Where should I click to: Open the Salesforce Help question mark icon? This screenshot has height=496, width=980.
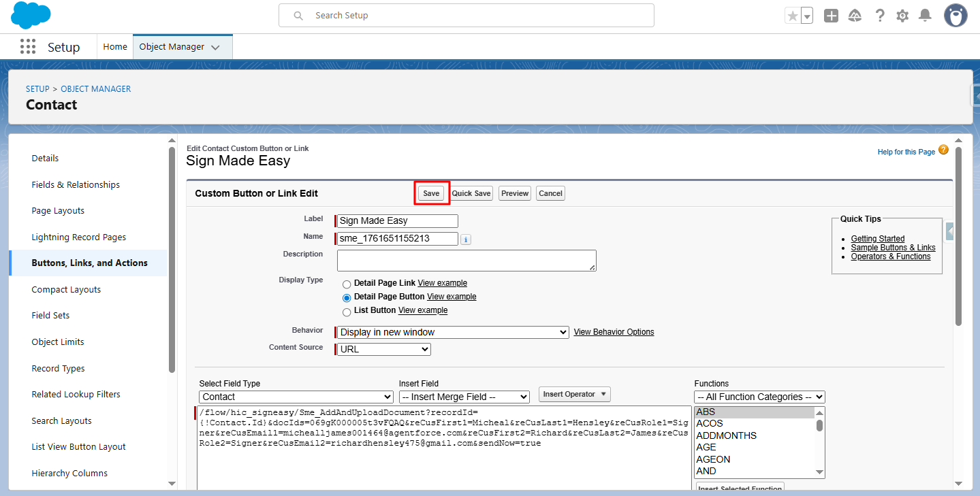pyautogui.click(x=880, y=16)
